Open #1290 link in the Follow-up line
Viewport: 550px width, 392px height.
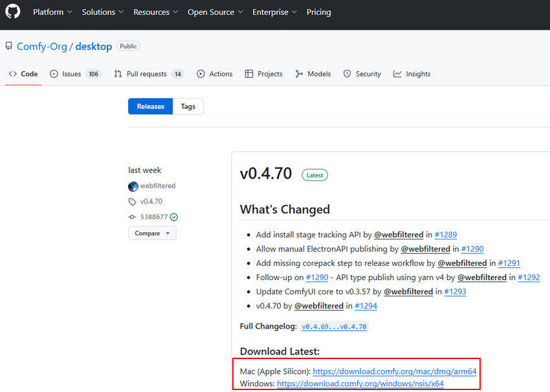coord(317,278)
